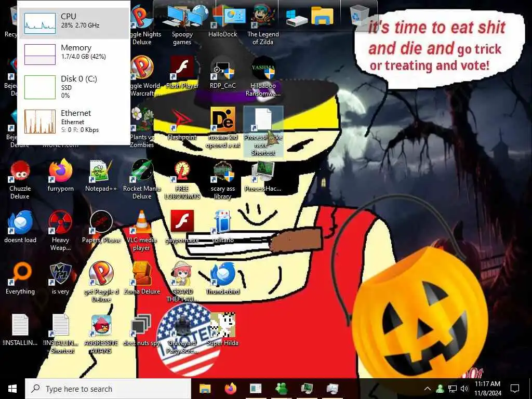The width and height of the screenshot is (532, 399).
Task: Launch the Flashpoint desktop shortcut
Action: (182, 125)
